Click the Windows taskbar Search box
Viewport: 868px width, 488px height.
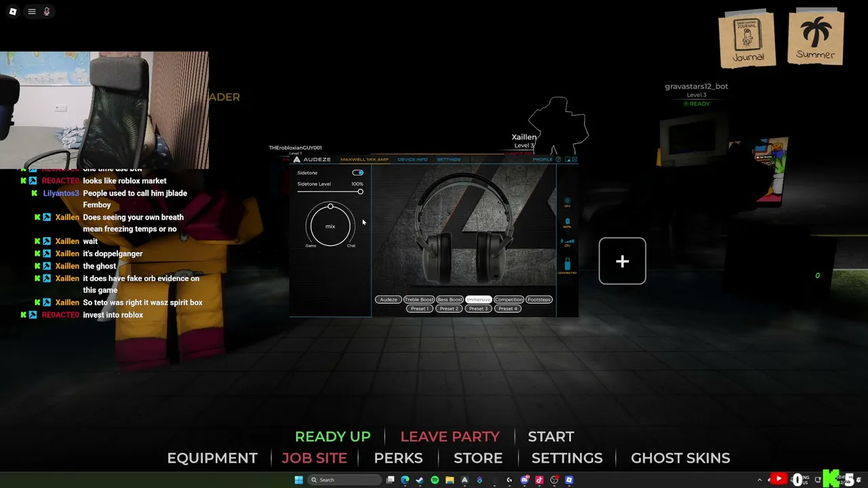344,480
